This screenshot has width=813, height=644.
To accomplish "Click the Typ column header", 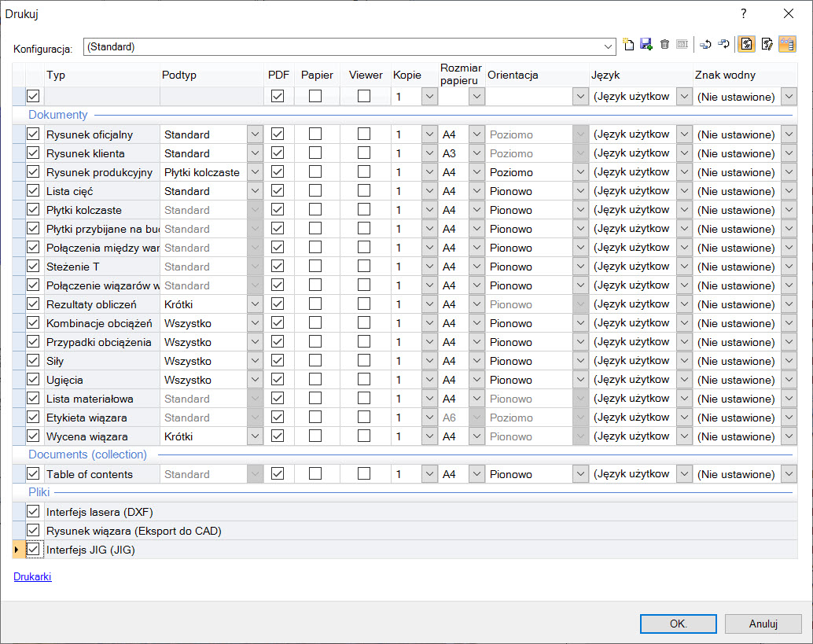I will point(102,75).
